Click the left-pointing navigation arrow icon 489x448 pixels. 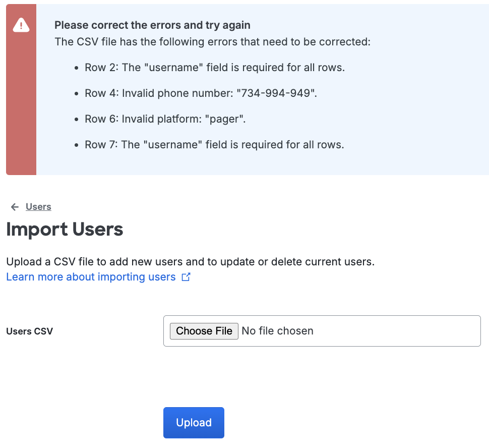click(15, 206)
